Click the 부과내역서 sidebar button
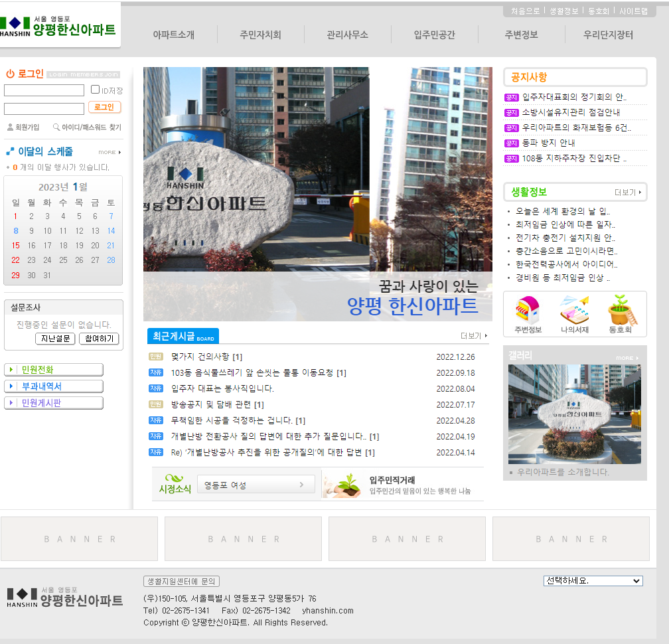 coord(54,386)
